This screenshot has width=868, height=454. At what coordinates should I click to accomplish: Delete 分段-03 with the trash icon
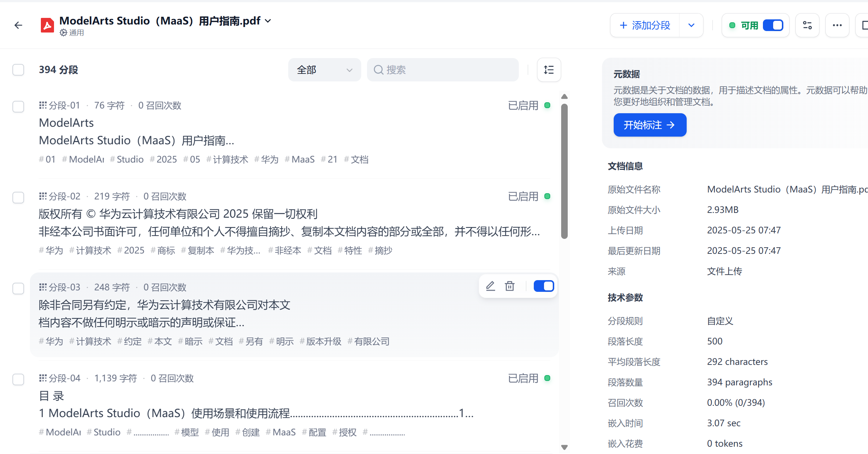coord(510,286)
